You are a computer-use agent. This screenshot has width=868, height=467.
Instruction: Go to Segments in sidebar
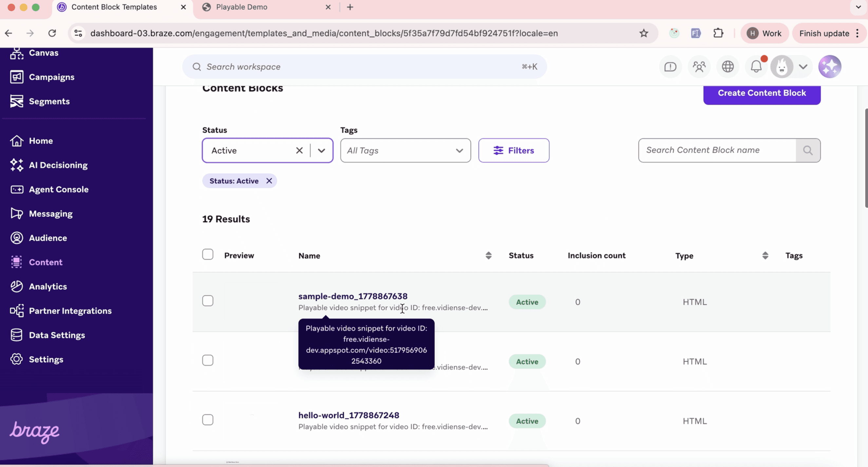pyautogui.click(x=40, y=102)
